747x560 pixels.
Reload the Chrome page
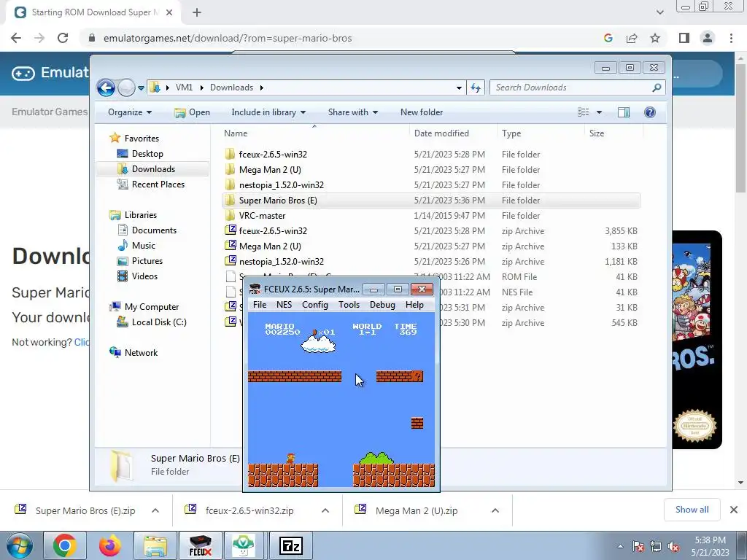pyautogui.click(x=63, y=38)
